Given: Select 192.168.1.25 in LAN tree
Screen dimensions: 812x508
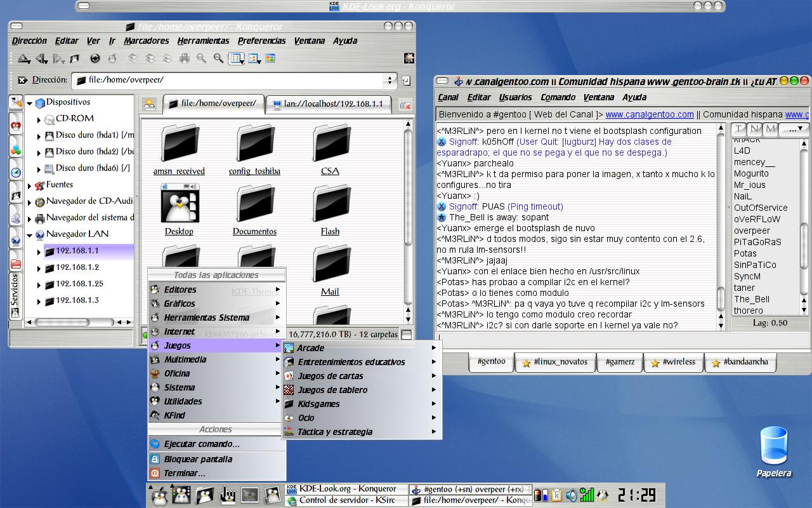Looking at the screenshot, I should 79,284.
